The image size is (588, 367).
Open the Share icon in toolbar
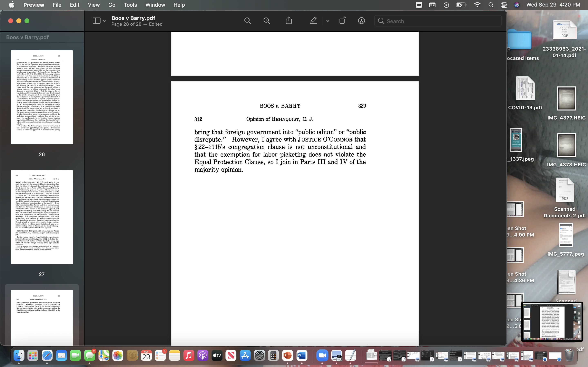tap(289, 21)
